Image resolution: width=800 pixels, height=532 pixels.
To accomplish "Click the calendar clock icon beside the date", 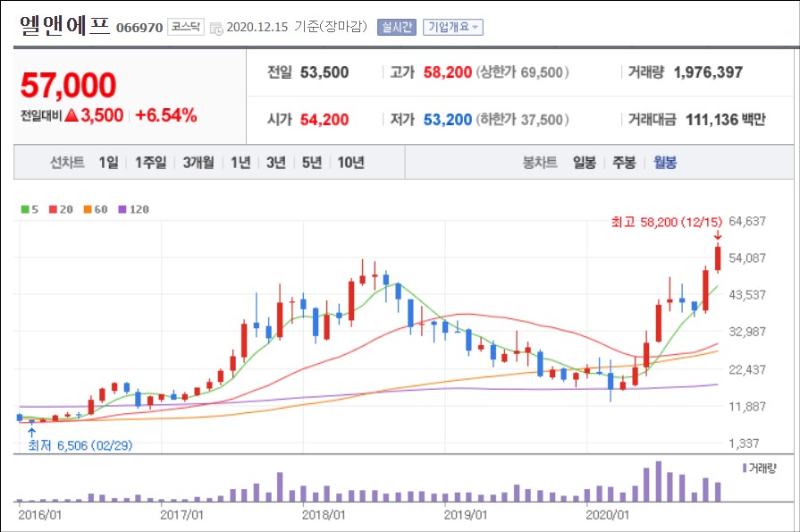I will [216, 28].
